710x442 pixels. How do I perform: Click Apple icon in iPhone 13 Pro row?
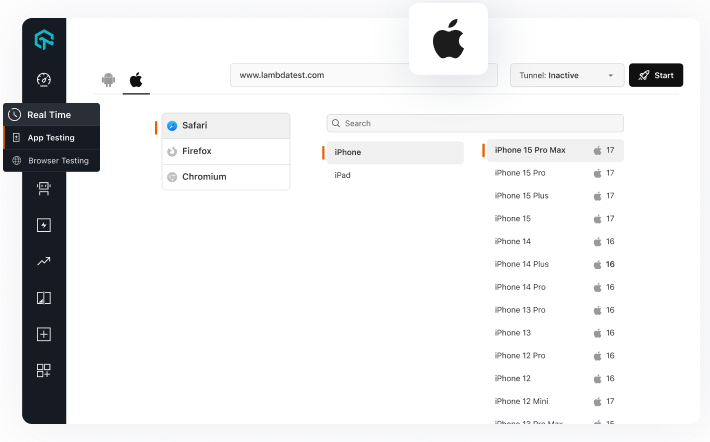click(598, 310)
